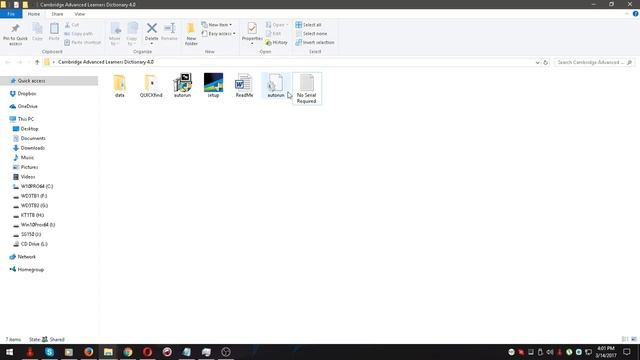The image size is (640, 360).
Task: Switch to the View ribbon tab
Action: [80, 14]
